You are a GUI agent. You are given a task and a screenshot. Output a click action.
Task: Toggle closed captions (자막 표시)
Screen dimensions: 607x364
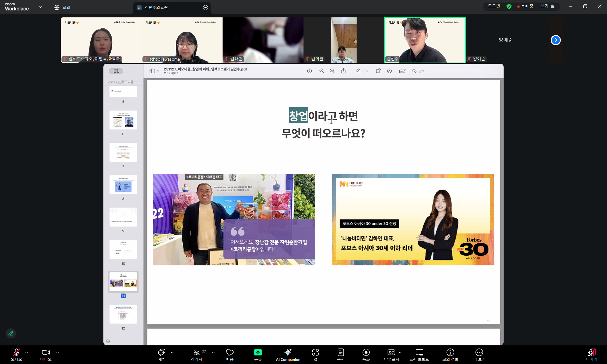pyautogui.click(x=391, y=354)
